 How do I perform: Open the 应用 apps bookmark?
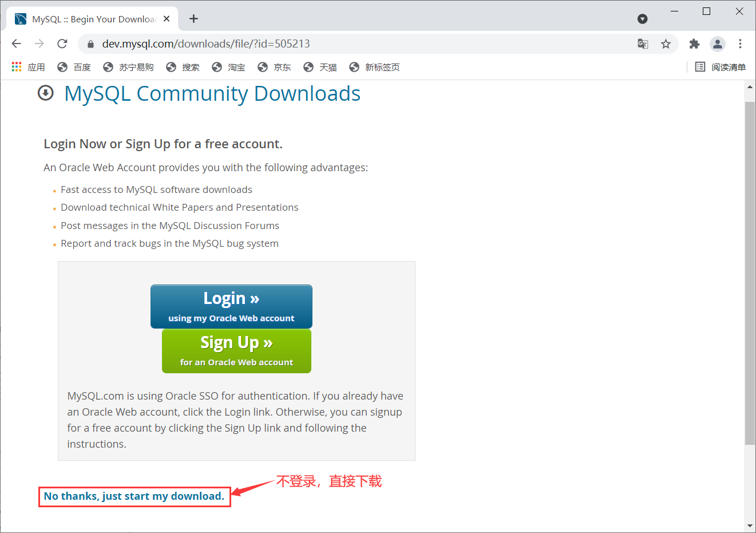point(28,67)
